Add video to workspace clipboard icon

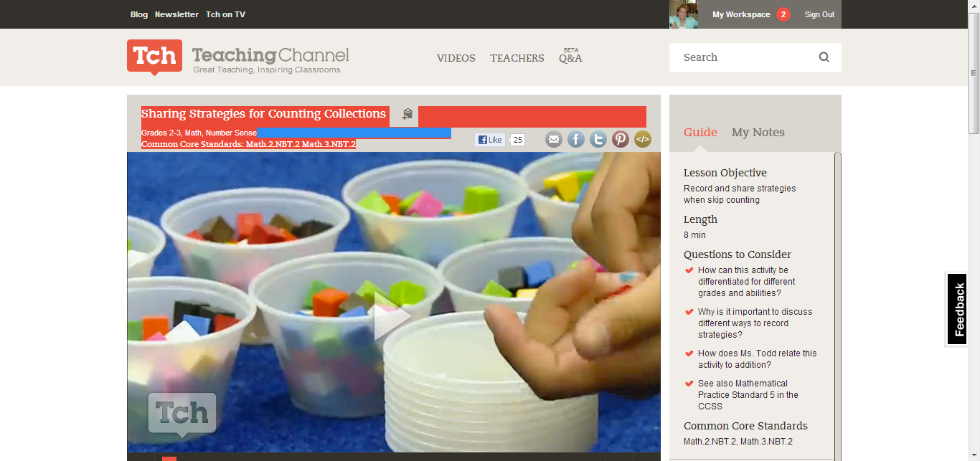point(407,114)
